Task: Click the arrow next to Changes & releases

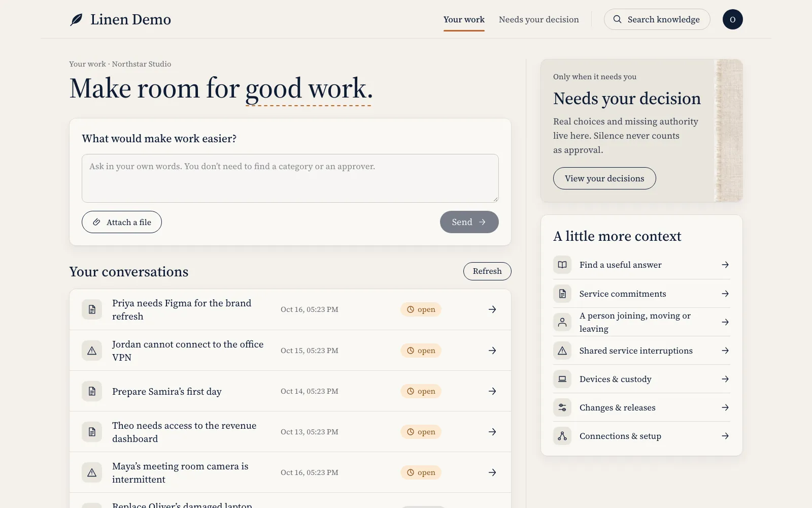Action: point(725,407)
